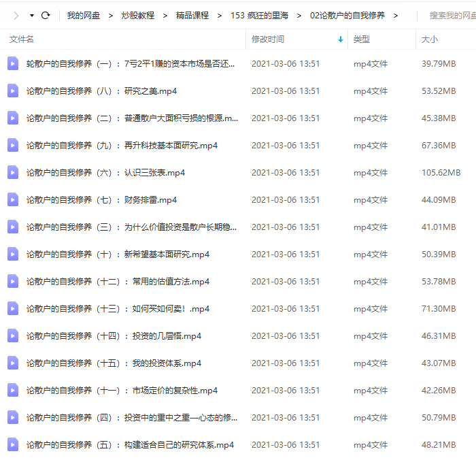Select file name 投资的几层悟.mp4
476x460 pixels.
point(114,336)
